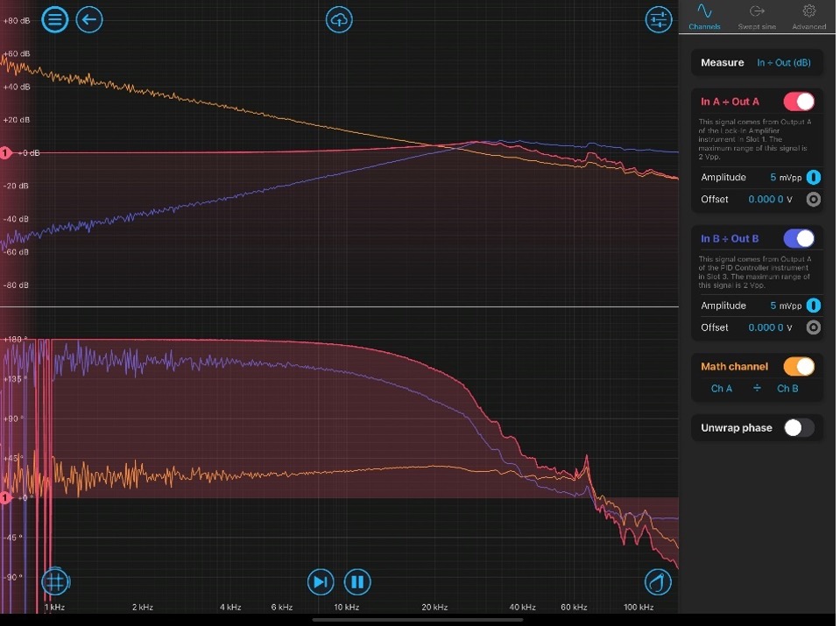
Task: Click the back arrow icon
Action: tap(89, 19)
